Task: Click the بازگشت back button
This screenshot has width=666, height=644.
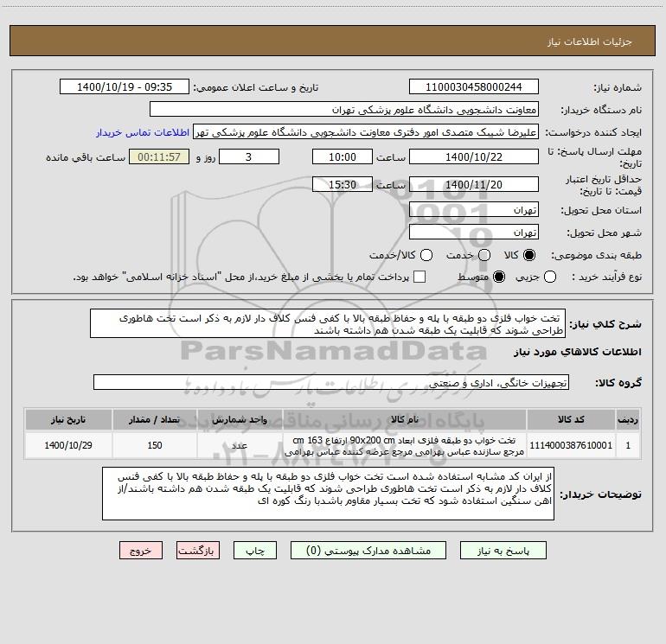Action: coord(198,551)
